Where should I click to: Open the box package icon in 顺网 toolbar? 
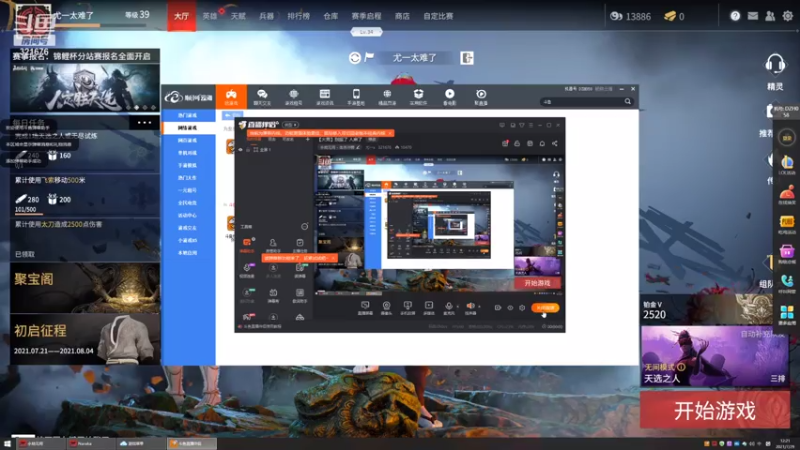coord(418,96)
